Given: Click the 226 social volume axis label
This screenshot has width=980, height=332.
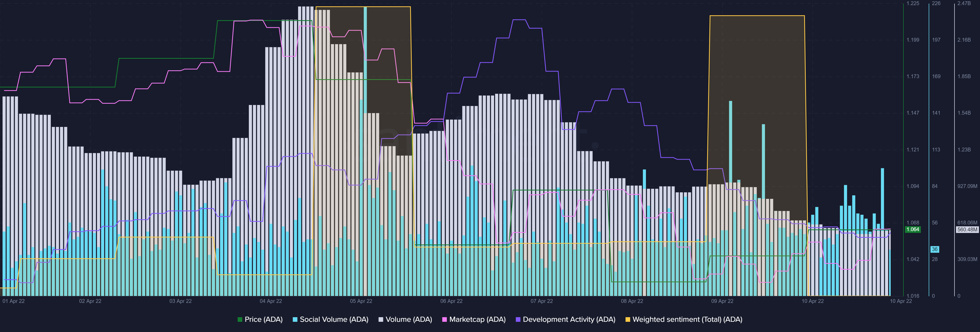Looking at the screenshot, I should (936, 3).
